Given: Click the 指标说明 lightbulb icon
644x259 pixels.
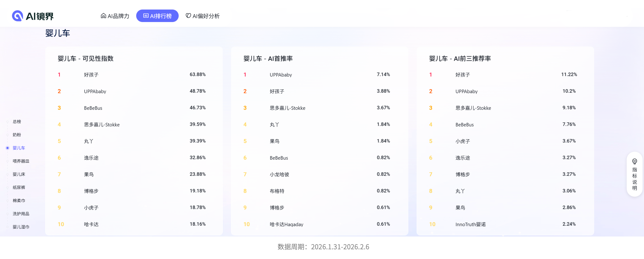Looking at the screenshot, I should (634, 161).
